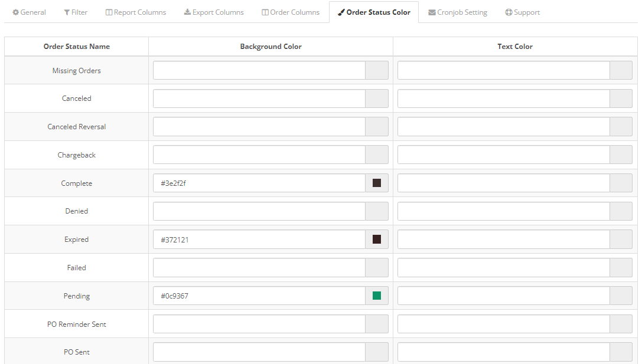Focus Canceled Reversal background color field
Screen dimensions: 642x364
259,127
